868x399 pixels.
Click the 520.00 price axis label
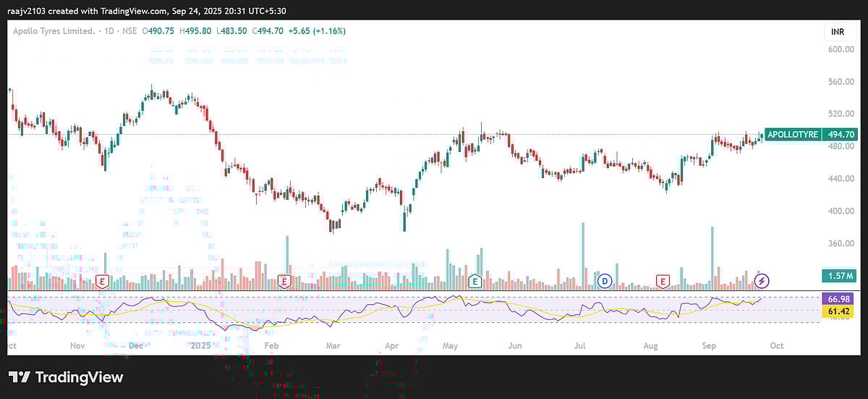(x=842, y=114)
